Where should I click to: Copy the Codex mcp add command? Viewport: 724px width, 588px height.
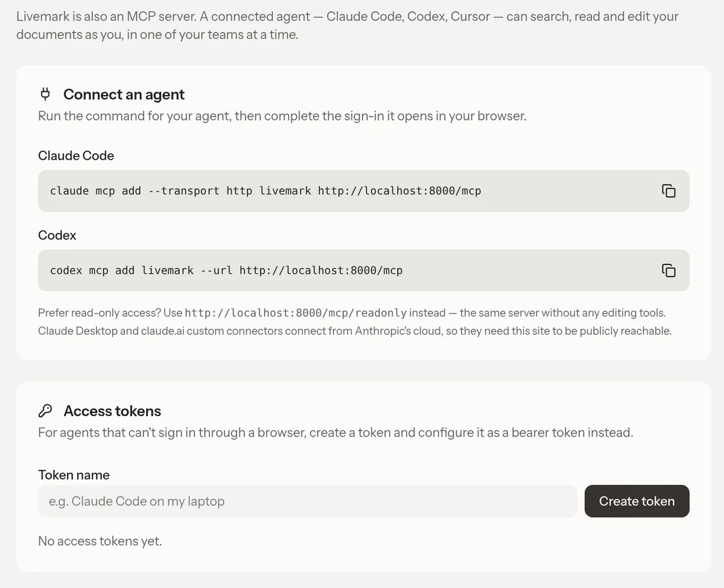(668, 270)
